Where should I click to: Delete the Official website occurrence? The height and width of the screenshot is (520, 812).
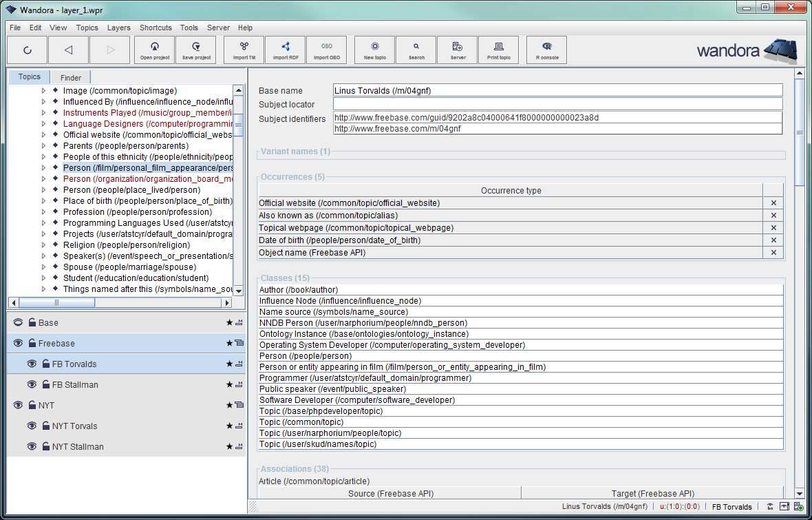[773, 203]
